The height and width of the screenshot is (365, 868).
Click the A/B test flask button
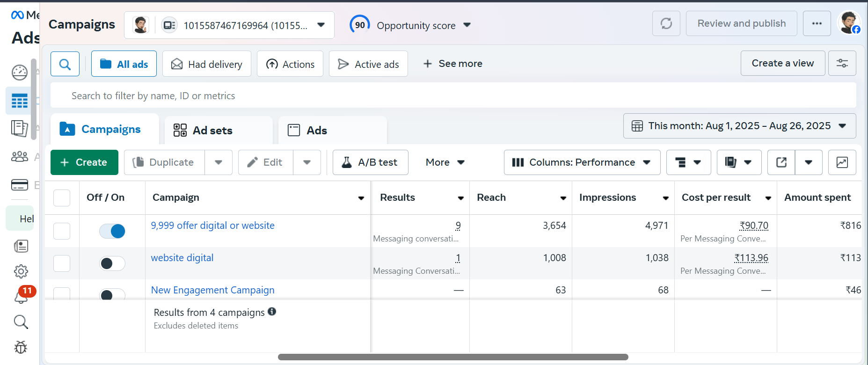[x=370, y=162]
